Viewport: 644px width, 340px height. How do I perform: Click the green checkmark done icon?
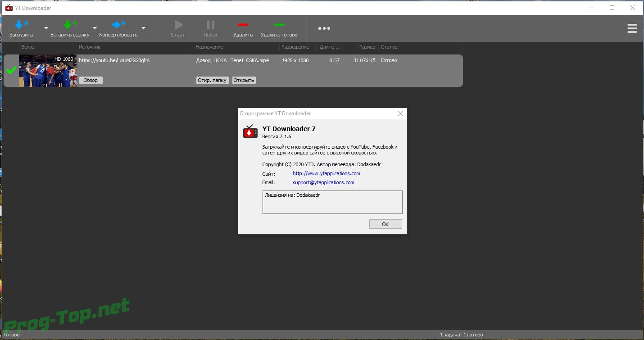pos(11,70)
